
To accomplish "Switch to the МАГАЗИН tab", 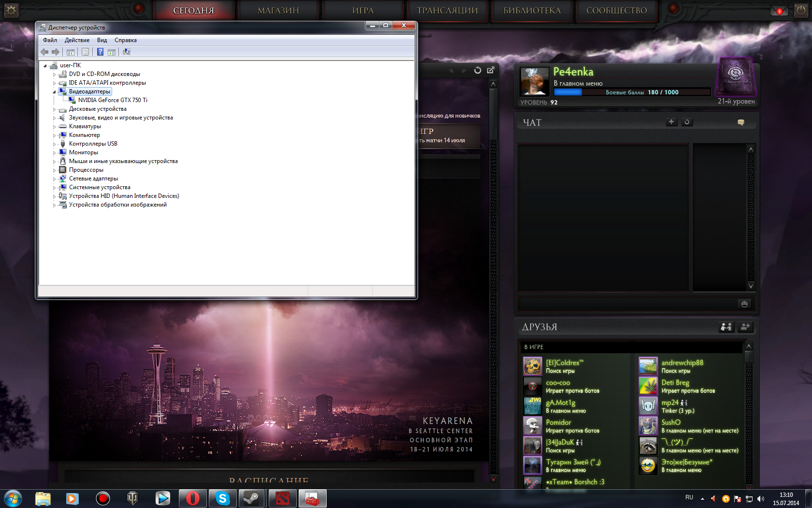I will 278,10.
